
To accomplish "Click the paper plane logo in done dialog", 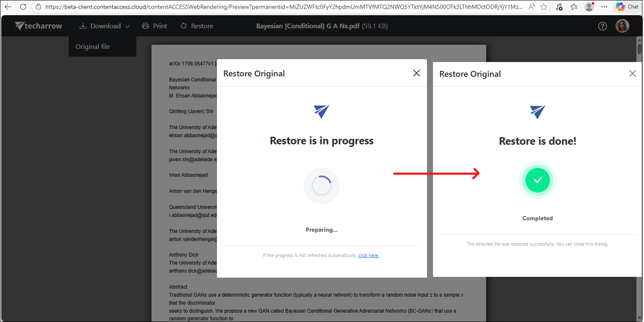I will (538, 112).
